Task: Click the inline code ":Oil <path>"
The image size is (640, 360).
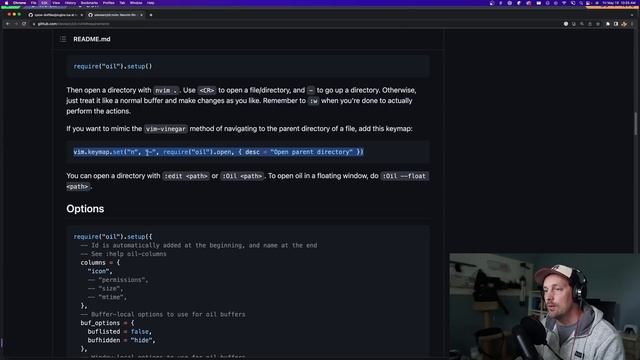Action: [x=242, y=176]
